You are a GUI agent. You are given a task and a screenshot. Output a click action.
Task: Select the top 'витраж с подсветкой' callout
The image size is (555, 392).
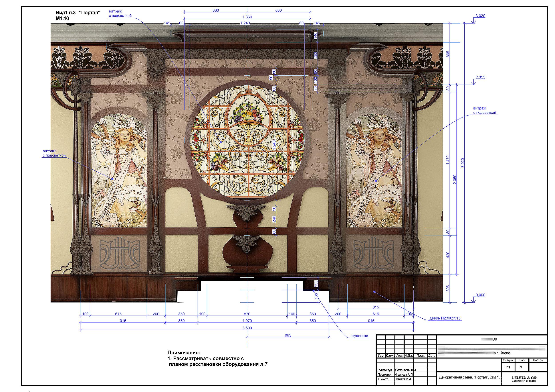pos(120,14)
